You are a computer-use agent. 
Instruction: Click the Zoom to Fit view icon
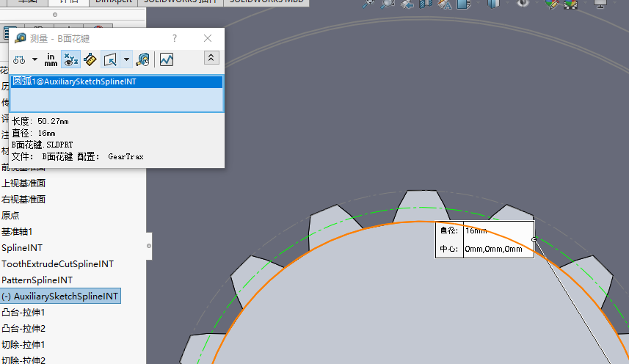point(368,4)
